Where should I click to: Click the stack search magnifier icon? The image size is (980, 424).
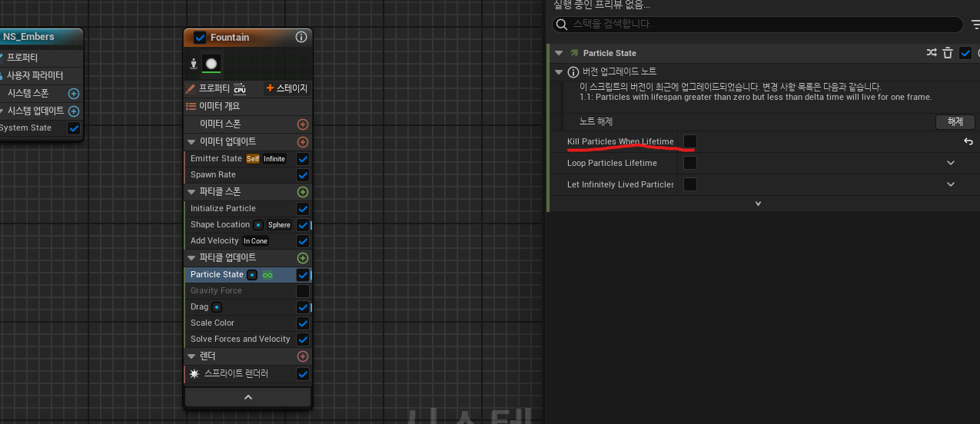pyautogui.click(x=562, y=25)
